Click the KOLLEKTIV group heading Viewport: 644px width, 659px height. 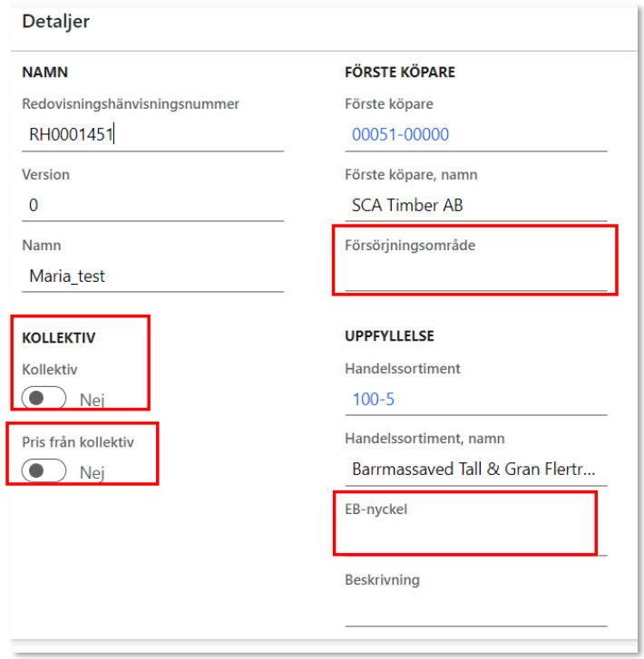[x=59, y=338]
